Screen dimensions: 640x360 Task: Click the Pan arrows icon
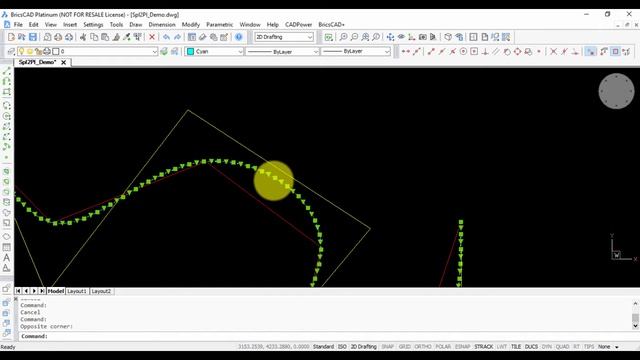point(390,37)
